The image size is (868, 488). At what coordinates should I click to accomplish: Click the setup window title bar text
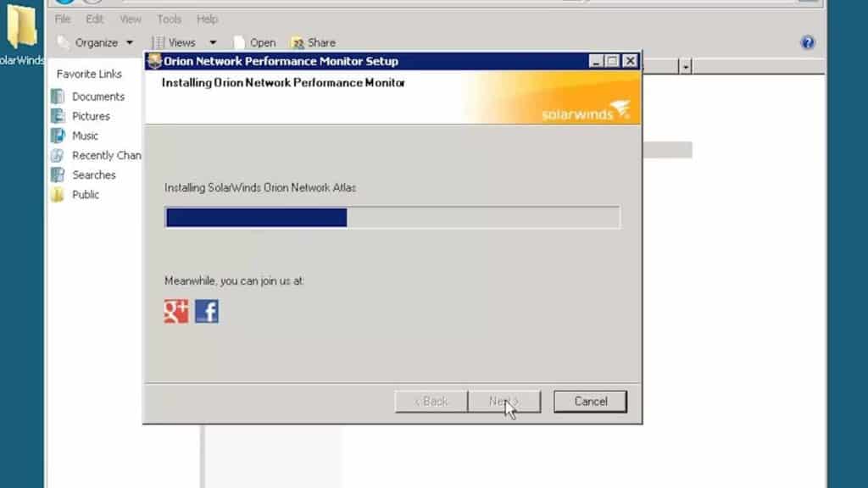click(x=281, y=61)
